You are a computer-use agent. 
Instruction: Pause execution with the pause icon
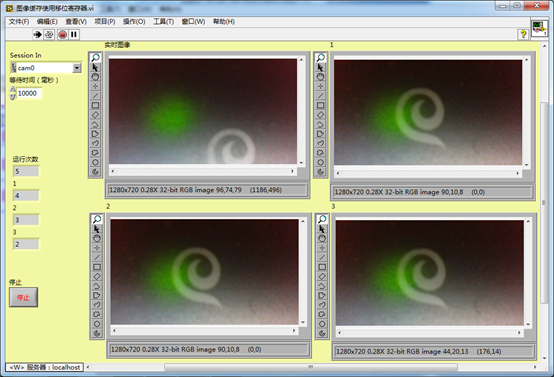coord(74,34)
